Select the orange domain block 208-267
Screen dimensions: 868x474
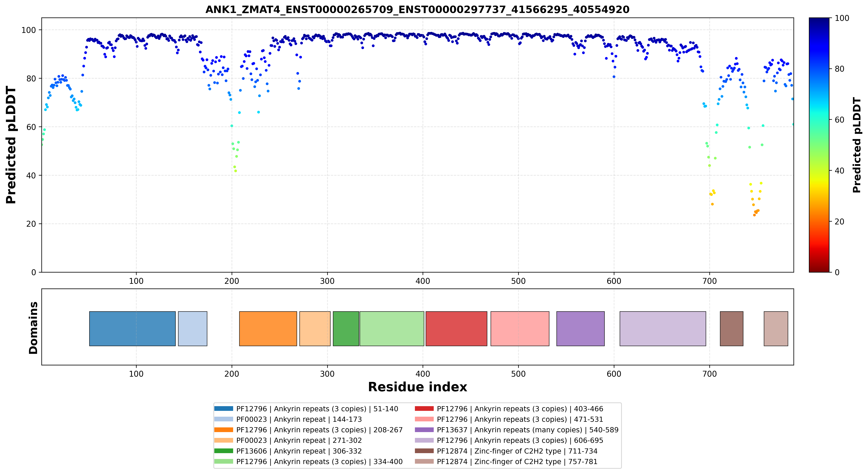[268, 329]
